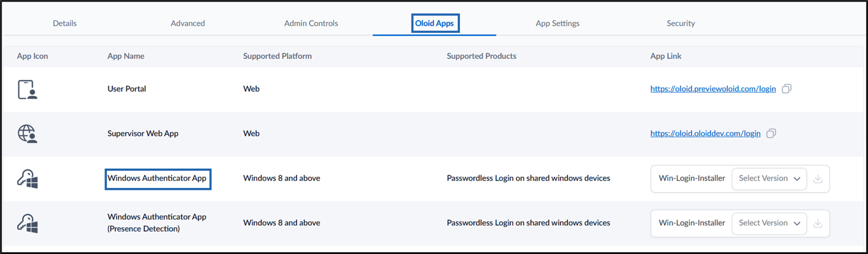The height and width of the screenshot is (254, 868).
Task: Click Windows 8 and above for Windows Authenticator App
Action: (282, 178)
